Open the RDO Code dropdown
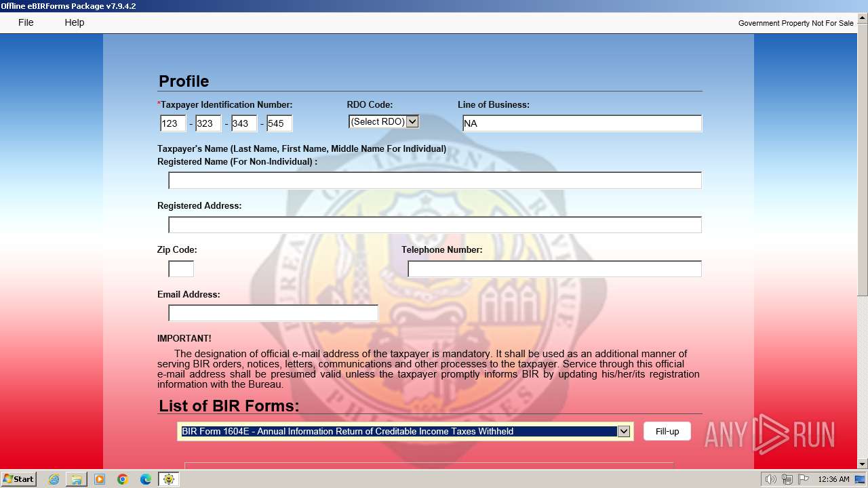Viewport: 868px width, 488px height. click(x=384, y=122)
